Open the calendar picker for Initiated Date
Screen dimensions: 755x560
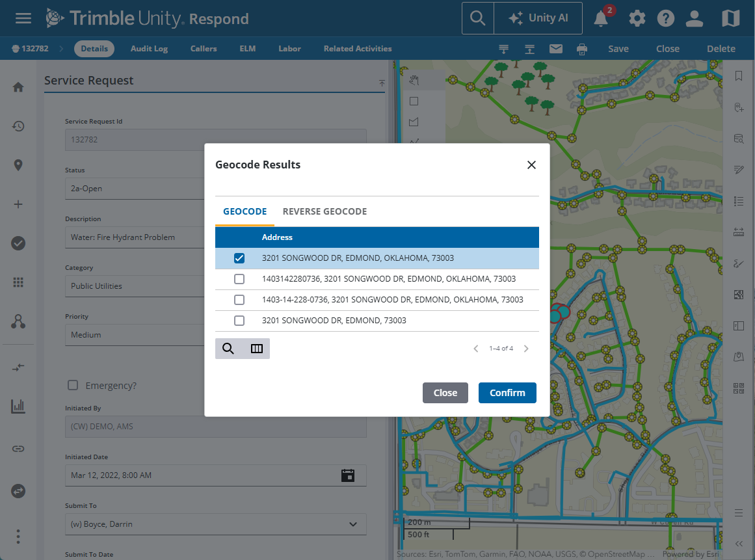click(x=348, y=475)
